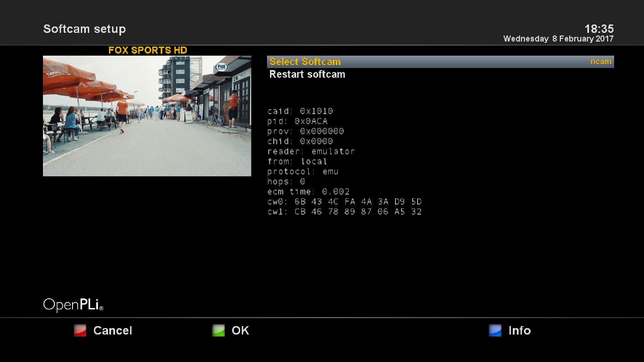The width and height of the screenshot is (644, 362).
Task: Click the caid 0x1010 line
Action: pos(300,111)
